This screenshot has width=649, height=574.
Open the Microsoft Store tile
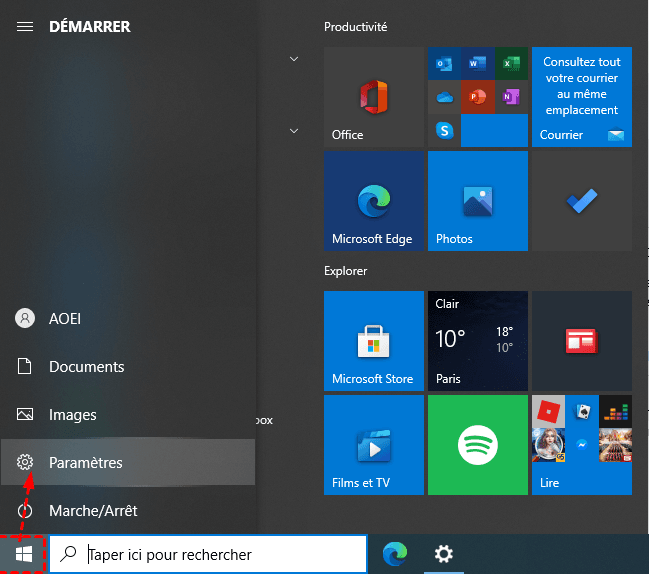pyautogui.click(x=374, y=341)
